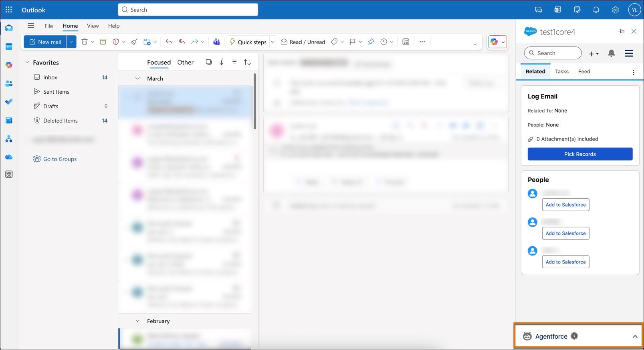Viewport: 644px width, 350px height.
Task: Toggle Read / Unread status
Action: (x=303, y=42)
